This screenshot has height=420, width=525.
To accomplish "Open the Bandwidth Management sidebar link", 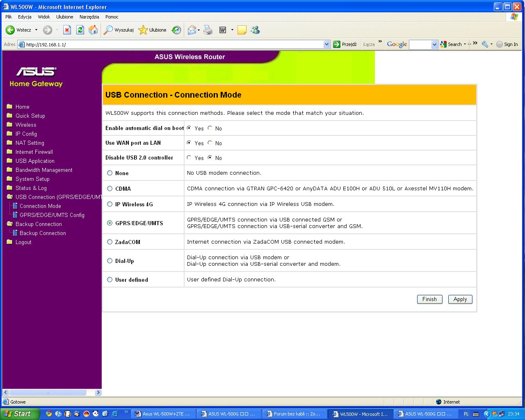I will (44, 170).
